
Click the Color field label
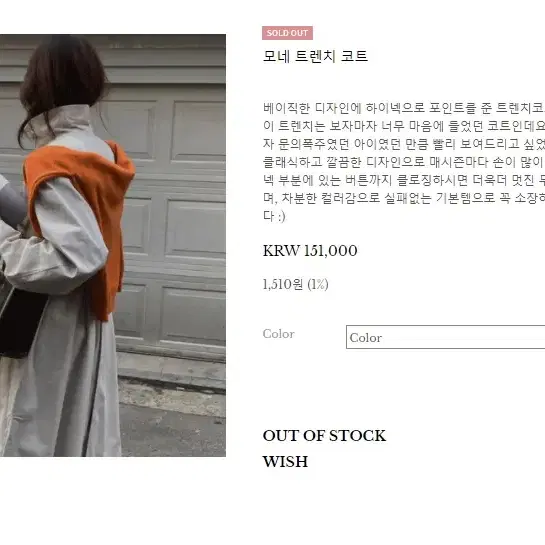pyautogui.click(x=279, y=334)
